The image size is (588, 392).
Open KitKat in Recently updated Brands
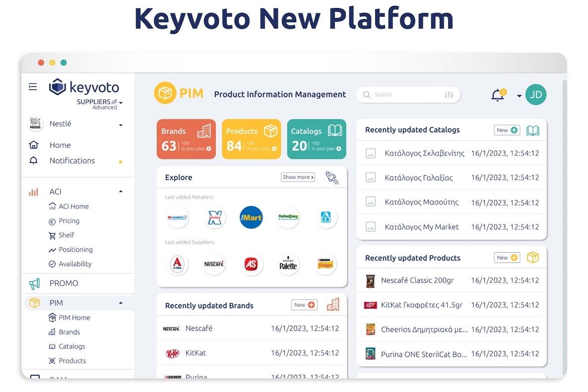(x=252, y=353)
